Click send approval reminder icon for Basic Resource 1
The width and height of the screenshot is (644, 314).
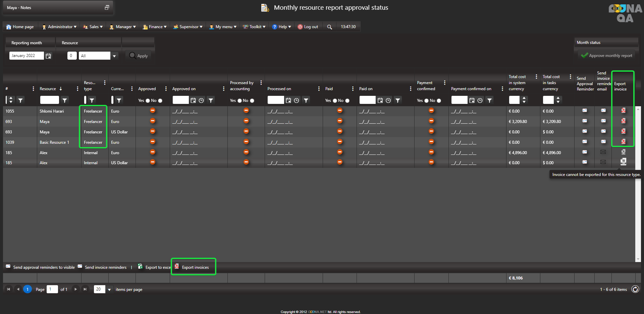tap(585, 142)
